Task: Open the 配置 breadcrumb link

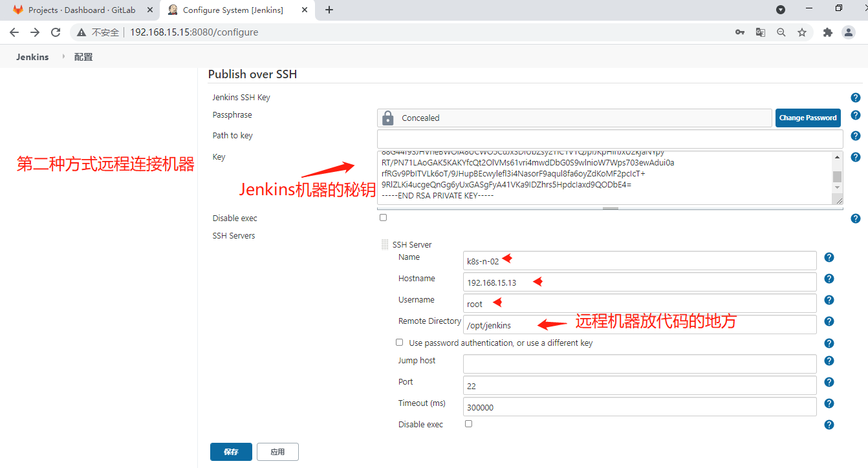Action: 83,57
